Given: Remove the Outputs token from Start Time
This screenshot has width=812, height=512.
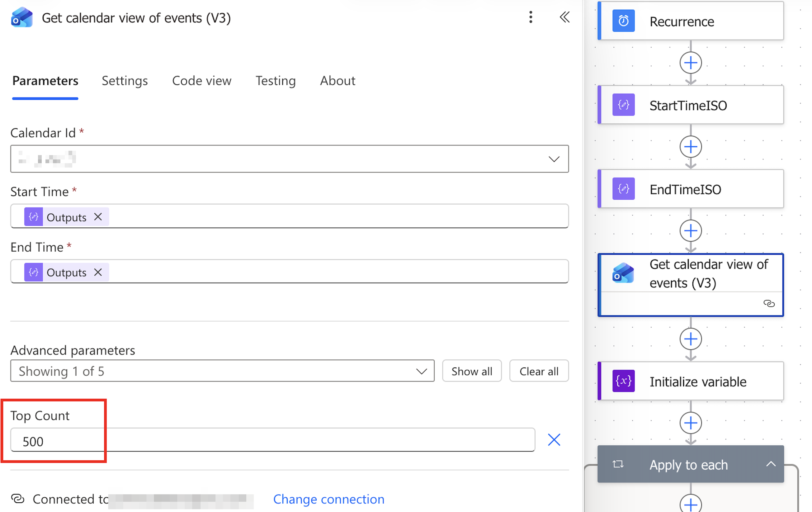Looking at the screenshot, I should 98,217.
